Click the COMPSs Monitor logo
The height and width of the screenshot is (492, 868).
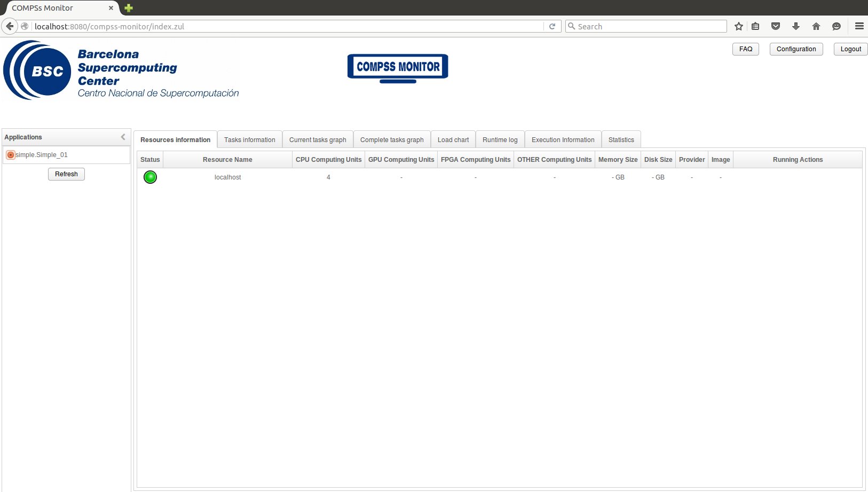398,68
